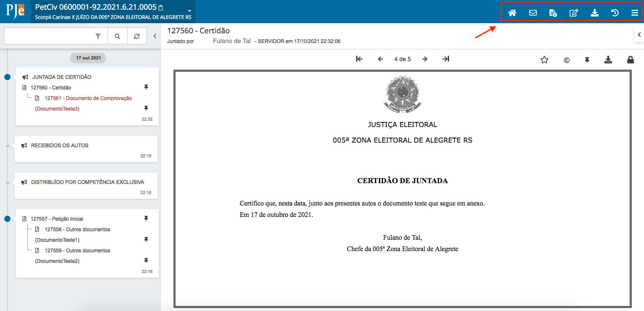Expand process details dropdown arrow in header

(x=189, y=11)
